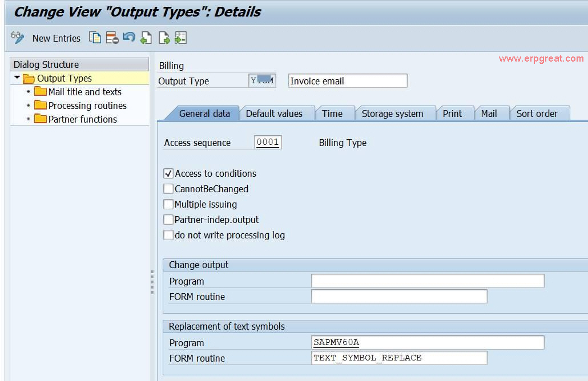Go to the next entry icon

pyautogui.click(x=164, y=38)
